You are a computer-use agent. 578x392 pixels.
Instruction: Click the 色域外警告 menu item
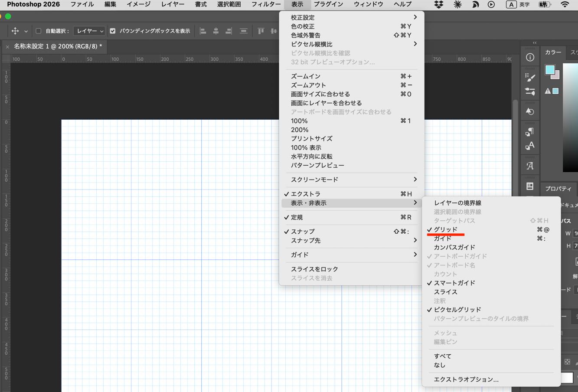(351, 35)
